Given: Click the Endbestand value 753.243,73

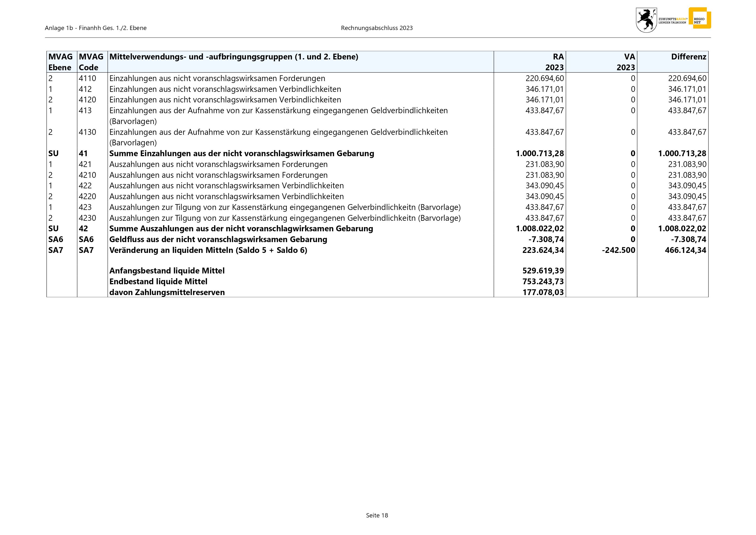Looking at the screenshot, I should coord(543,282).
